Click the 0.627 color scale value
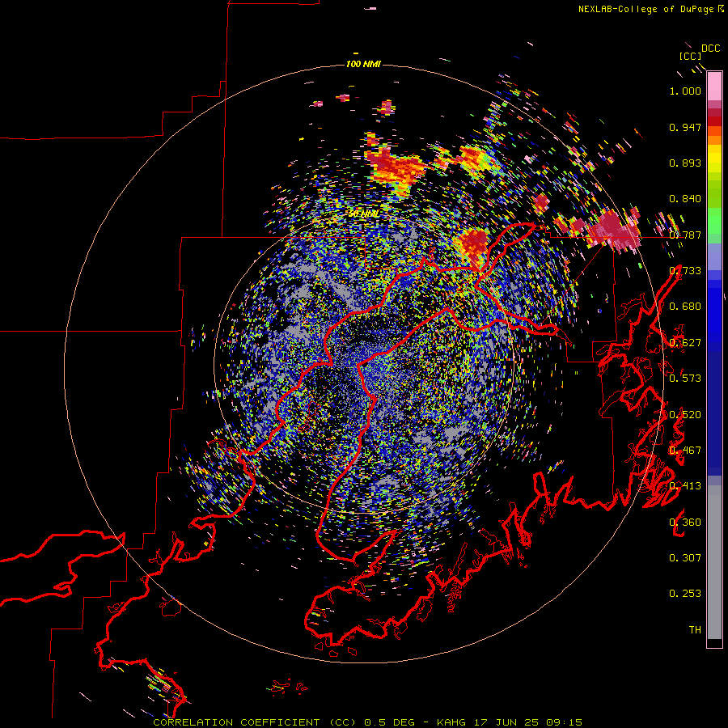Screen dimensions: 728x728 685,343
